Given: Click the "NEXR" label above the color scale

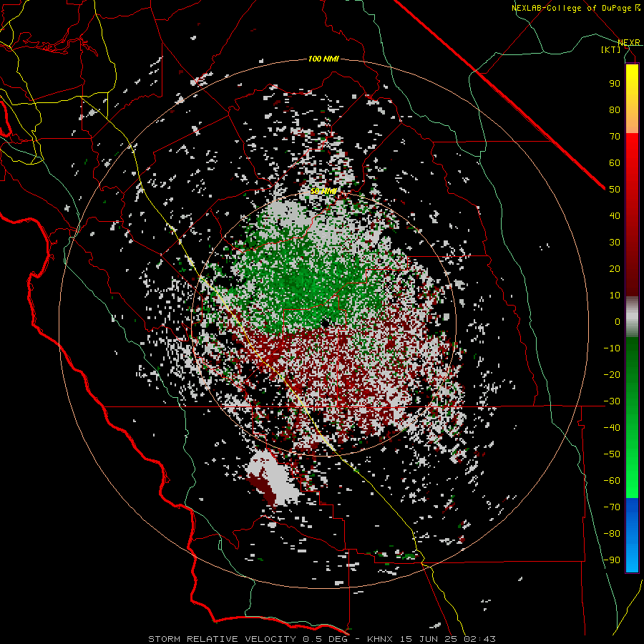Looking at the screenshot, I should tap(628, 43).
